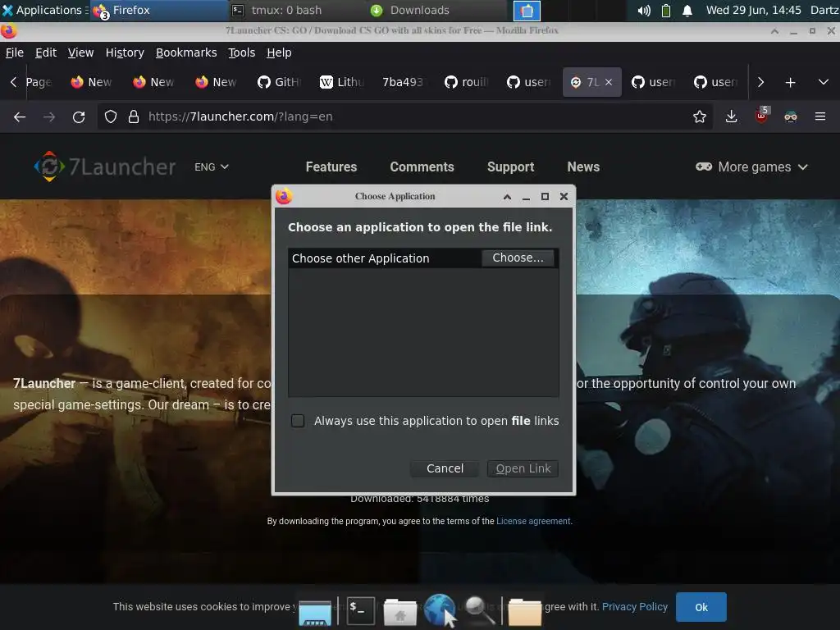The height and width of the screenshot is (630, 840).
Task: Open the Tools menu
Action: (242, 52)
